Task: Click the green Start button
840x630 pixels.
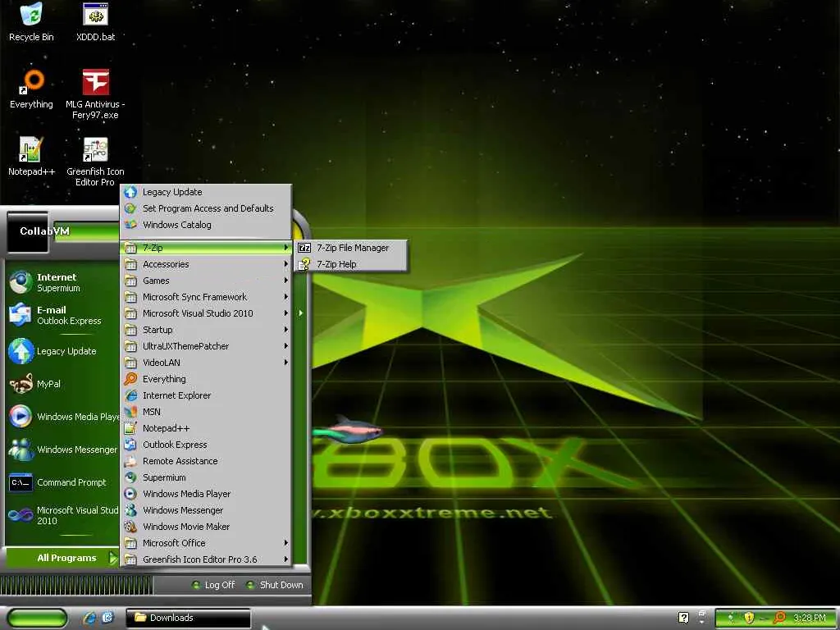Action: (x=37, y=619)
